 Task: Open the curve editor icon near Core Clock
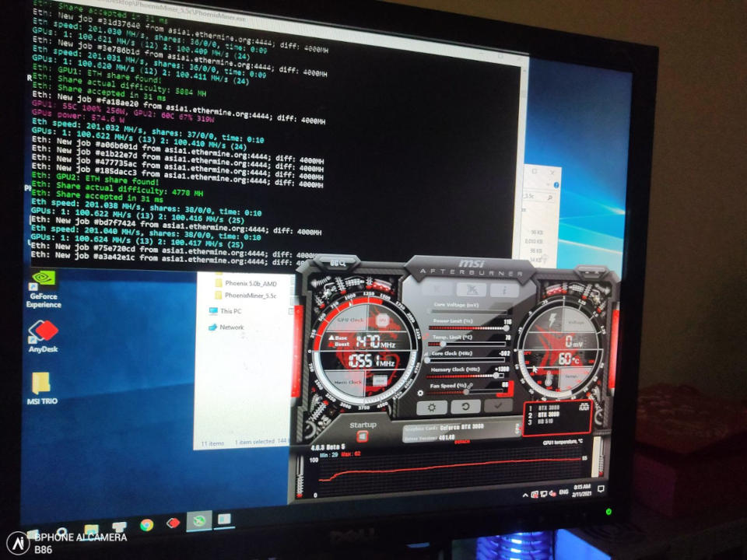[426, 354]
